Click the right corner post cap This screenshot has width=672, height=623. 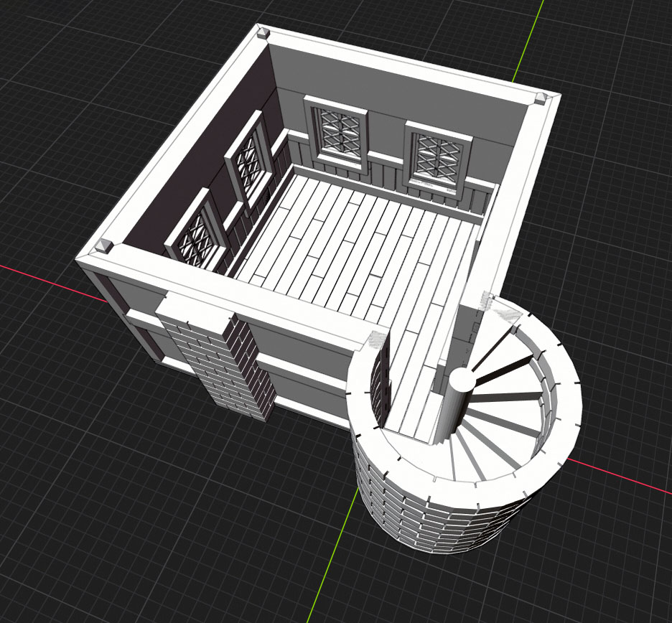pyautogui.click(x=542, y=98)
